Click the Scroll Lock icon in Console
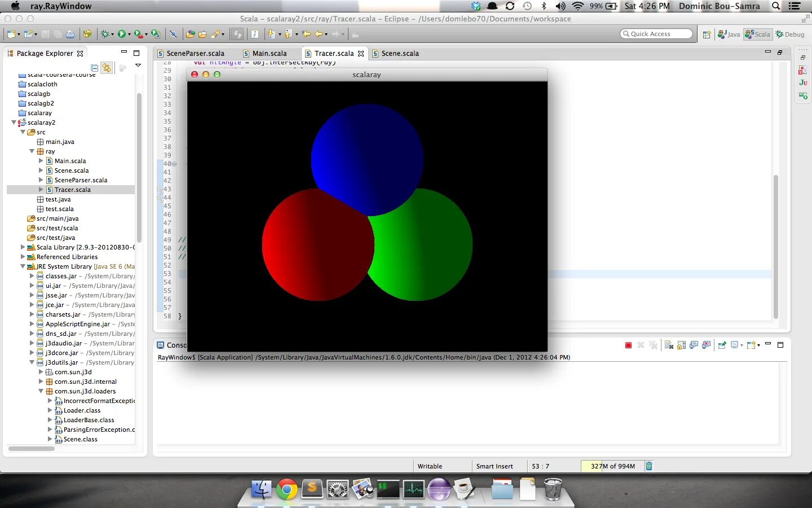 [681, 345]
